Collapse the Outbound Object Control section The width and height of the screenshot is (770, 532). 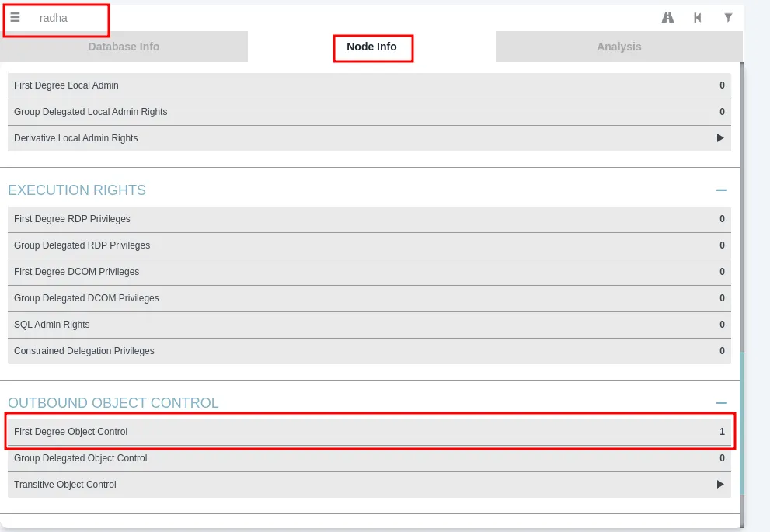(721, 402)
